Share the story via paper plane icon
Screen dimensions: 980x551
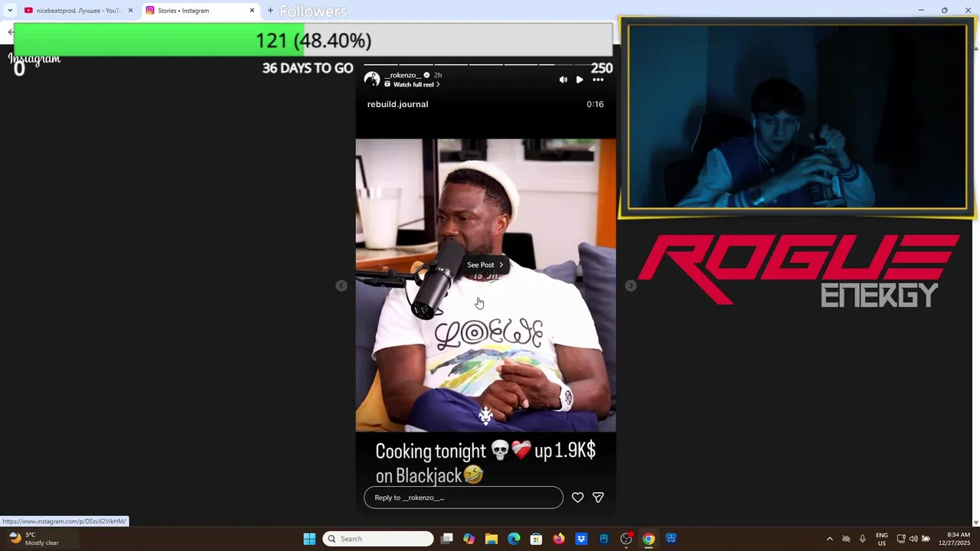coord(598,497)
